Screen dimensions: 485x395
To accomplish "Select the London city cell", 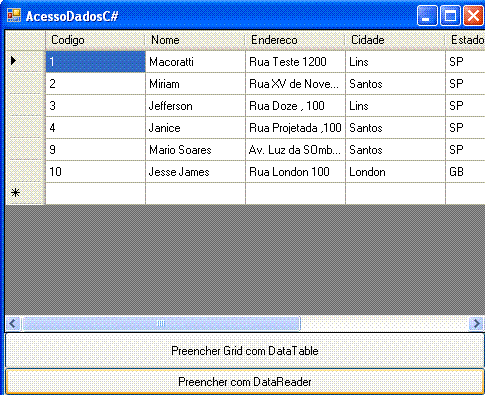I will click(395, 171).
